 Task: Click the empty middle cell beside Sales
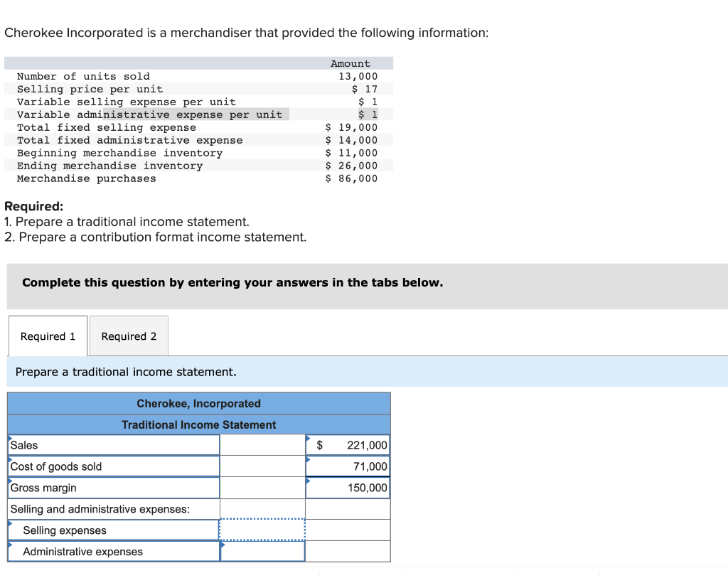point(262,445)
